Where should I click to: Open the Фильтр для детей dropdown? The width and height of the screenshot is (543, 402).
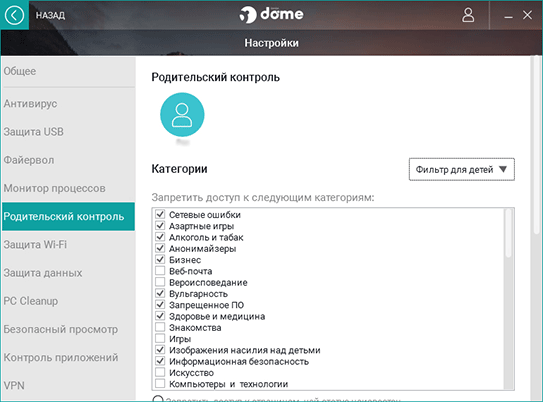point(462,169)
